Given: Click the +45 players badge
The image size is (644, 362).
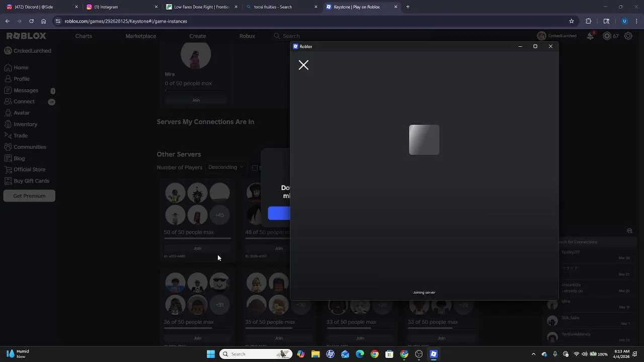Looking at the screenshot, I should (x=219, y=215).
